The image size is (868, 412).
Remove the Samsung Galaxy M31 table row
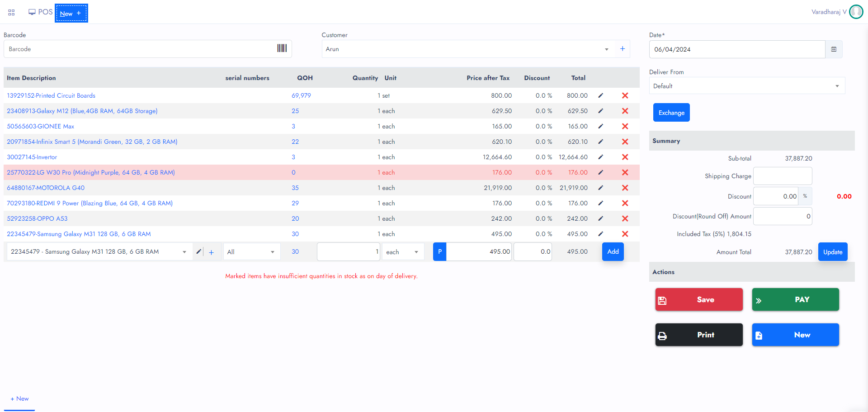click(625, 234)
